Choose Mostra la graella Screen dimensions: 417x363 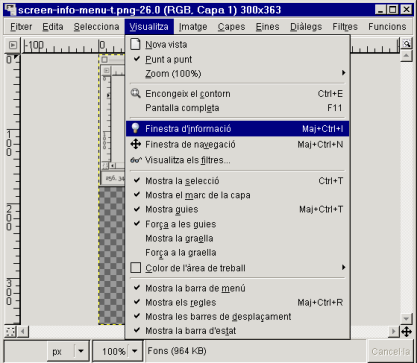click(x=237, y=238)
